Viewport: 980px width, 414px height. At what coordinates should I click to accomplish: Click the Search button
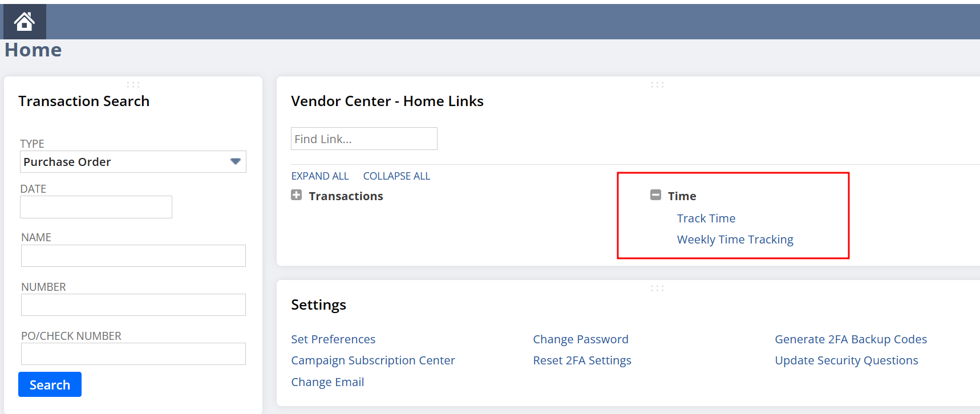(50, 384)
